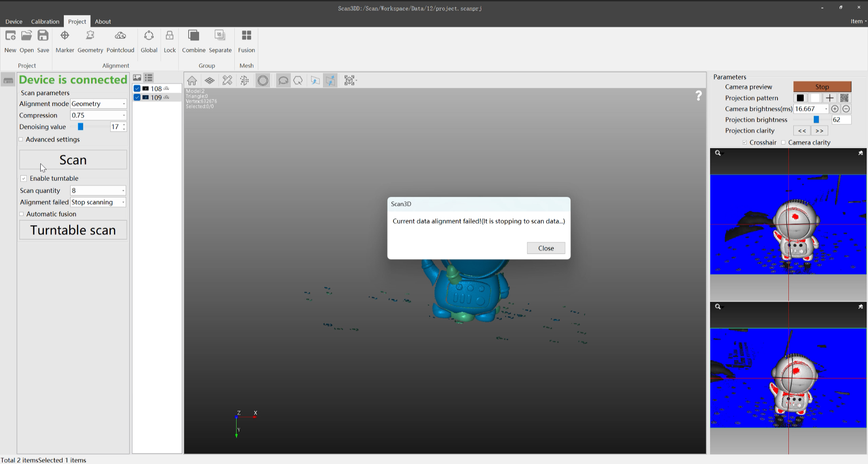Toggle the circle display mode icon
This screenshot has height=464, width=868.
point(263,80)
